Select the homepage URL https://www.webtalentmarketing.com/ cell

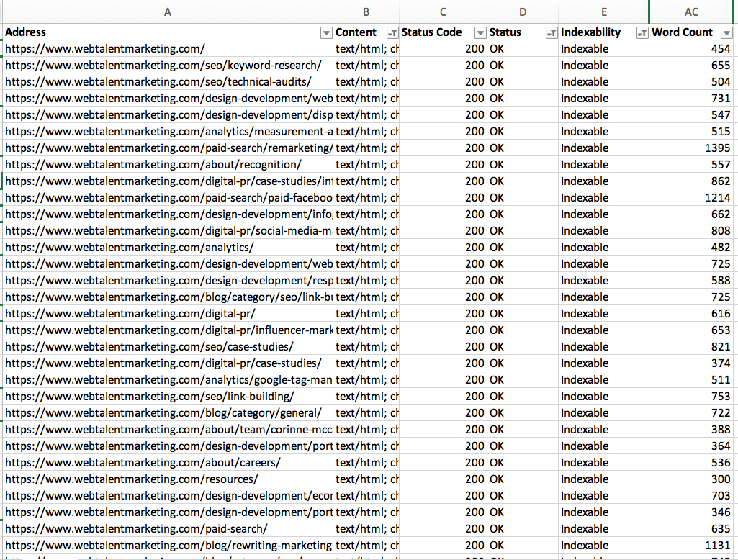pyautogui.click(x=168, y=49)
